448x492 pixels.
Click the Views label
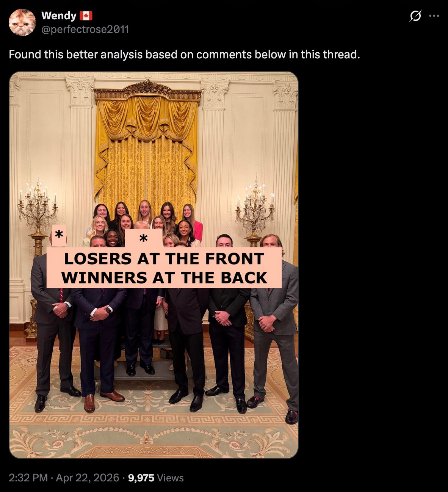(170, 478)
